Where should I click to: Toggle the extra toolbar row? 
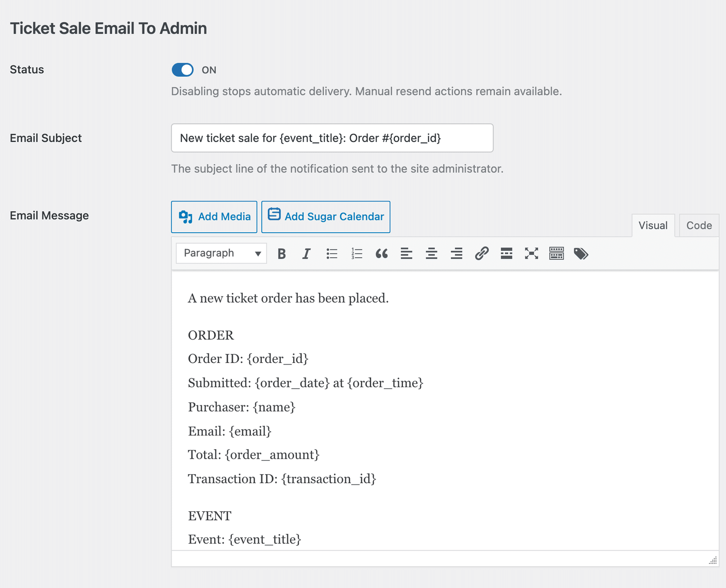pos(556,254)
